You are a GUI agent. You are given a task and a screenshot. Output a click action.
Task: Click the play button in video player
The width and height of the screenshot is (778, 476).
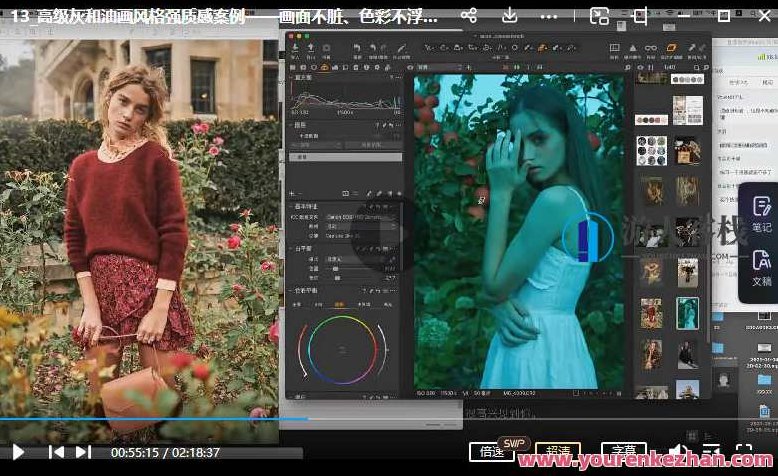coord(18,452)
